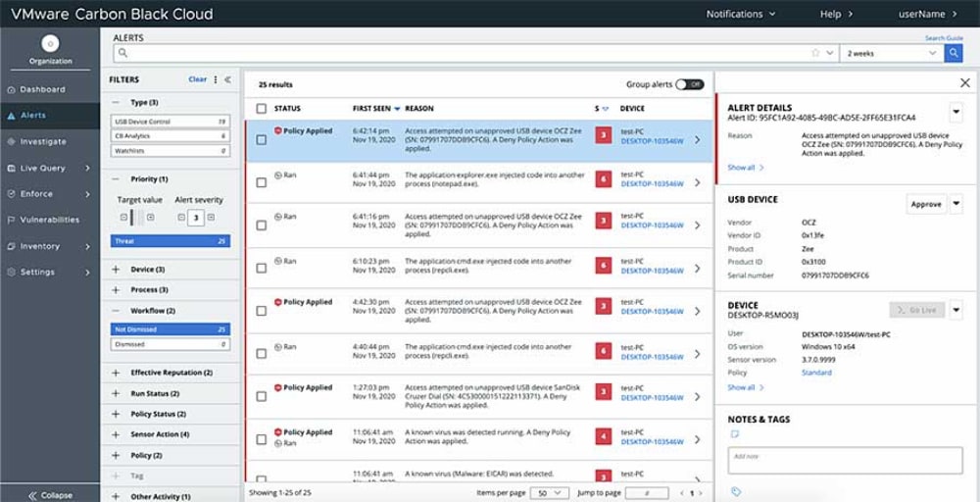Close the alert details panel

964,82
